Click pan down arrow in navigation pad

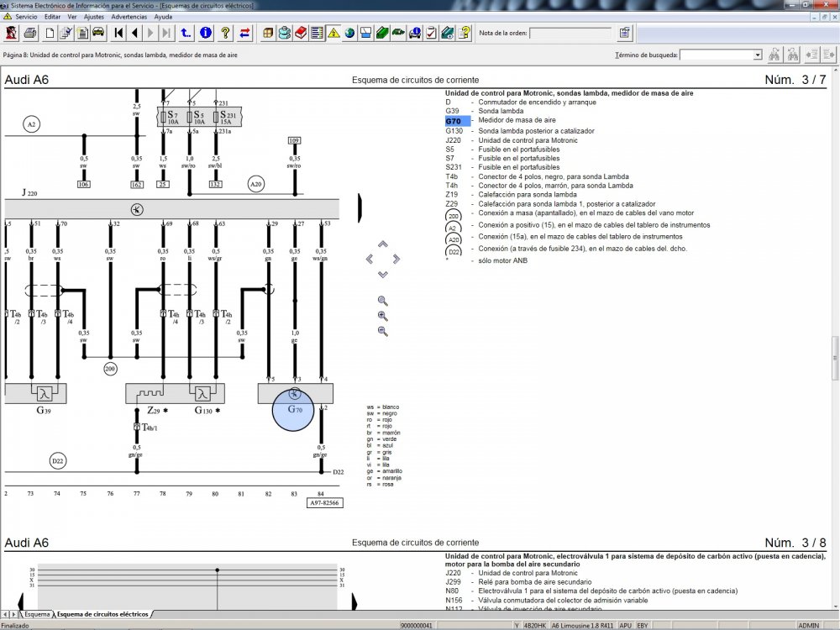tap(383, 275)
